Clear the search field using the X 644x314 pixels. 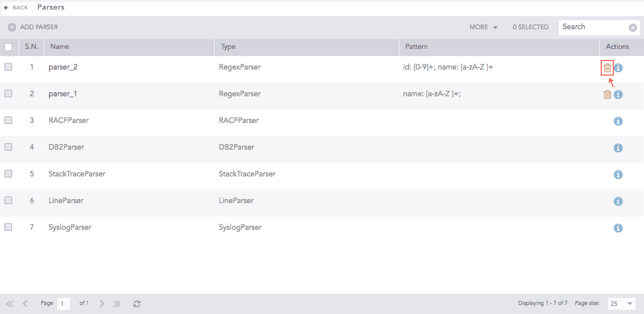click(632, 27)
